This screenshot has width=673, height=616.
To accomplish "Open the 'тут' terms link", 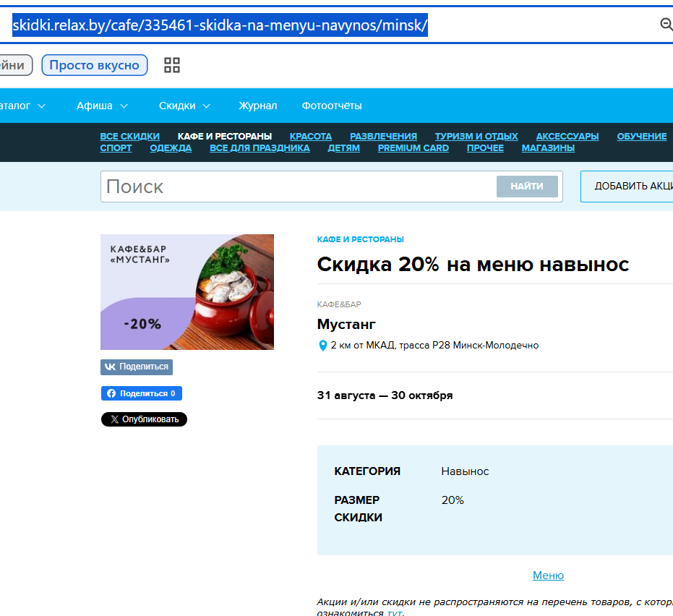I will click(x=395, y=612).
